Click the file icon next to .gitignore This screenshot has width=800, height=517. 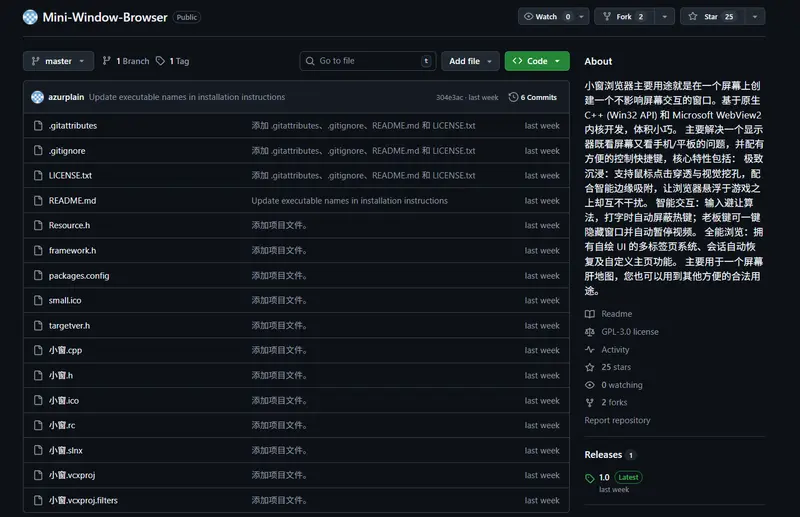[x=38, y=151]
